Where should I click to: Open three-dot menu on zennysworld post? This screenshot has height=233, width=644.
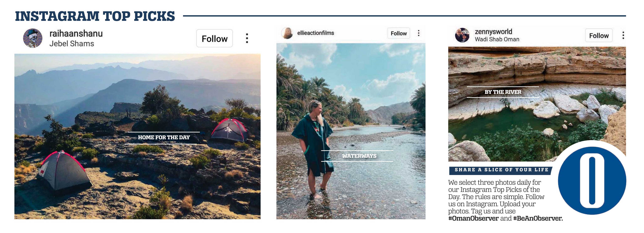(x=623, y=35)
